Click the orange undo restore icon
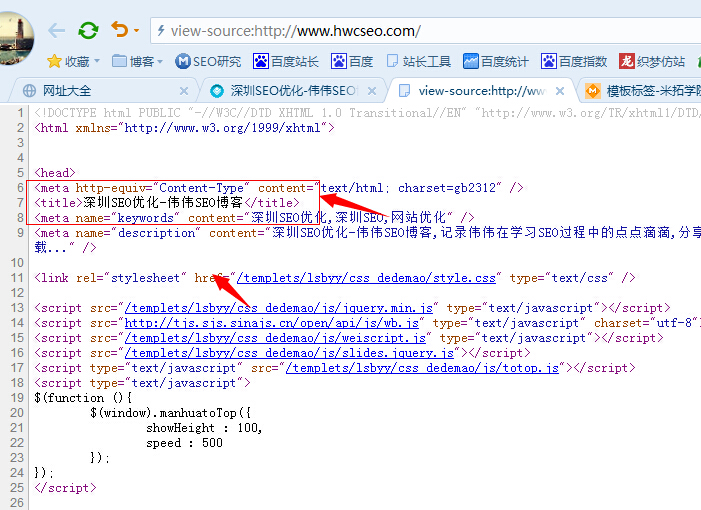701x510 pixels. click(x=119, y=30)
